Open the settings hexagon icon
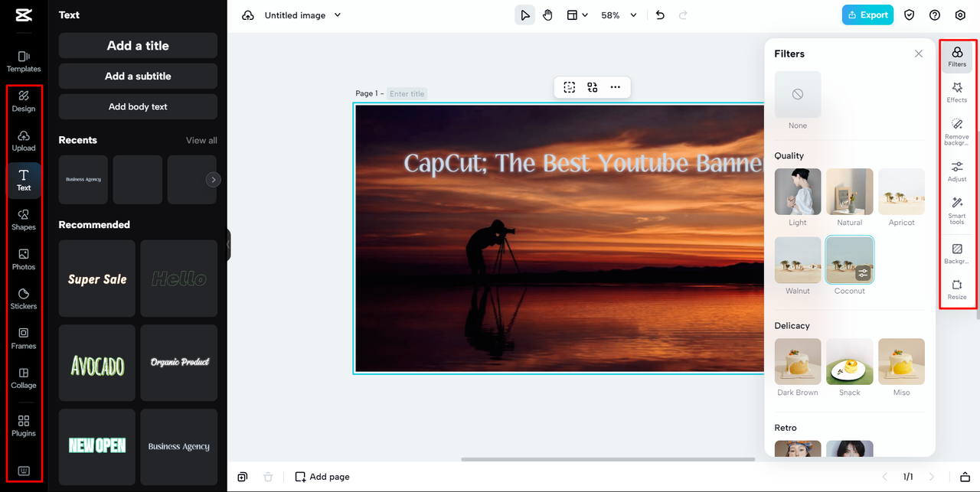This screenshot has width=980, height=492. [x=960, y=15]
